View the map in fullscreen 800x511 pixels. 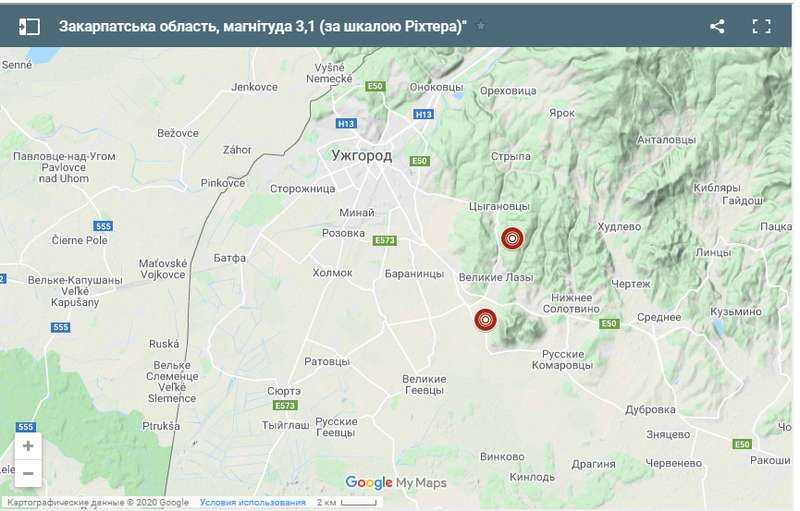pyautogui.click(x=761, y=27)
